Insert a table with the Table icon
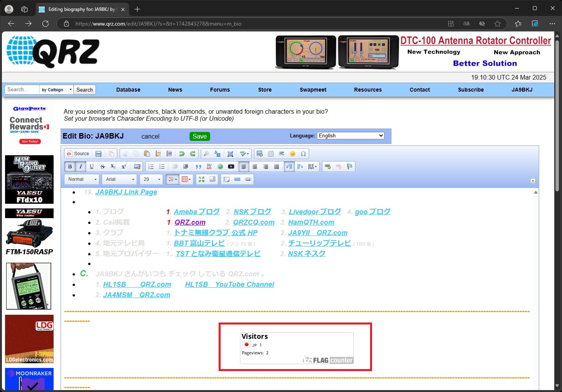This screenshot has height=392, width=562. 271,154
